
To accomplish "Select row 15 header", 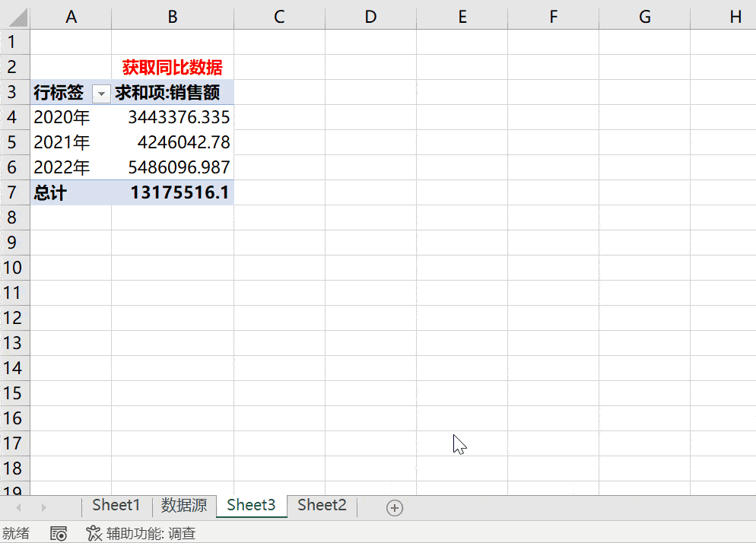I will [x=14, y=393].
